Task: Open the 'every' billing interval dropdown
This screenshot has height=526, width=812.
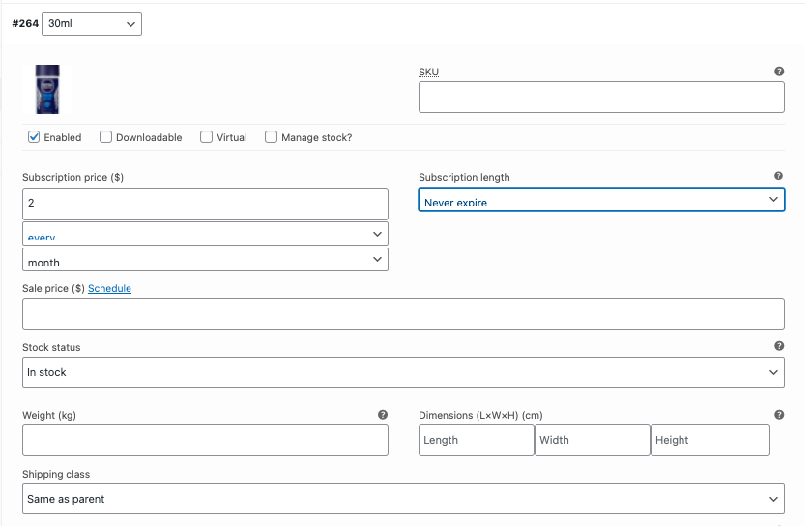Action: (205, 234)
